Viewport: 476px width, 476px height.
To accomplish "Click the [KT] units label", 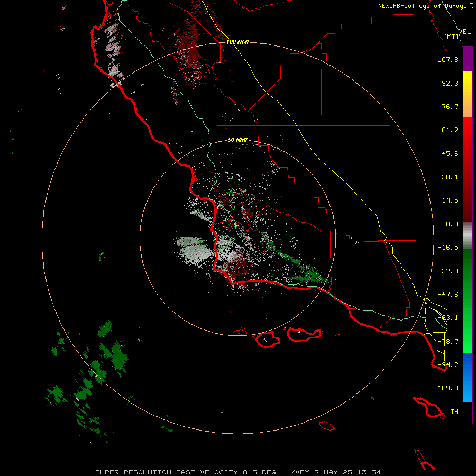I will point(452,36).
